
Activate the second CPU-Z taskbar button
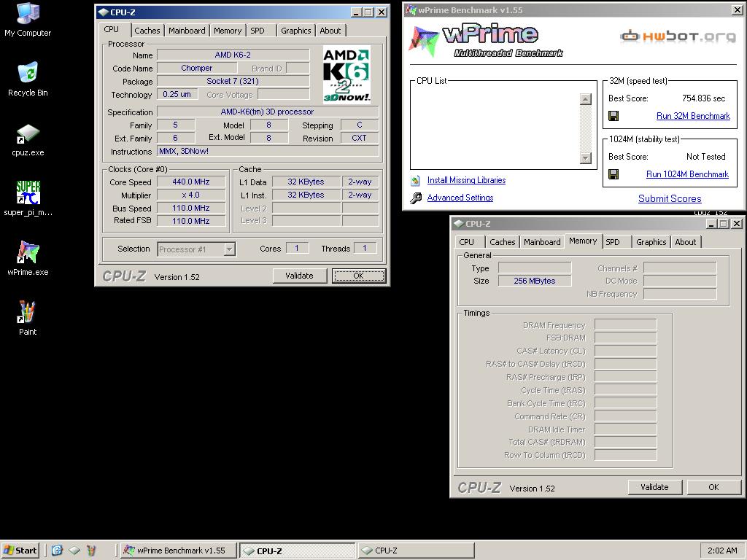tap(416, 551)
